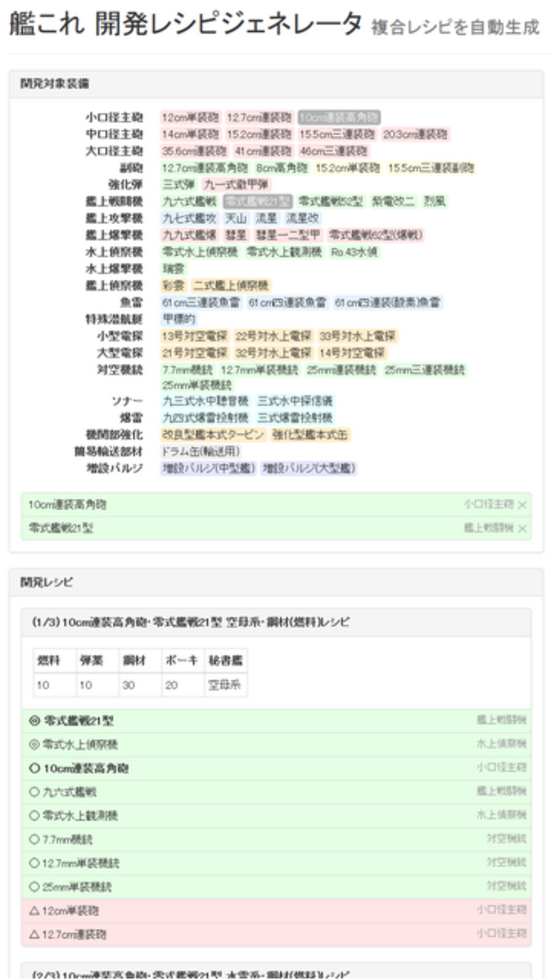Screen dimensions: 551x980
Task: Choose the 彗星一二型甲 tag
Action: [x=287, y=235]
